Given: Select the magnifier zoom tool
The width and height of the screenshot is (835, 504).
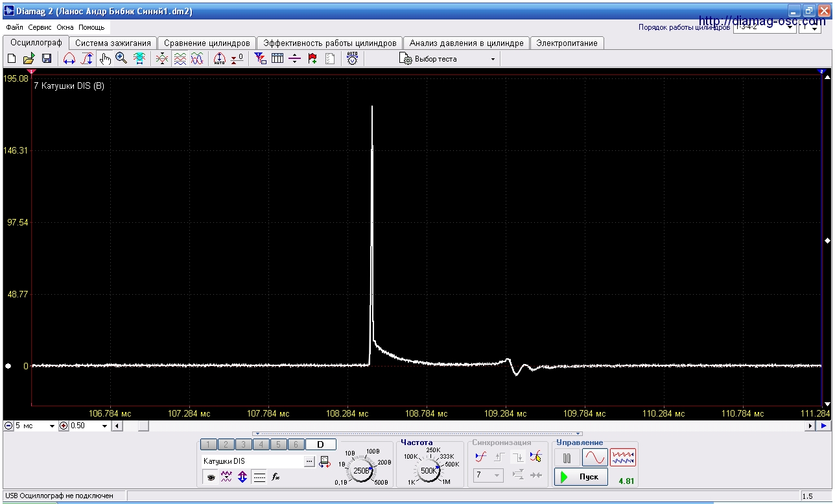Looking at the screenshot, I should [x=121, y=59].
